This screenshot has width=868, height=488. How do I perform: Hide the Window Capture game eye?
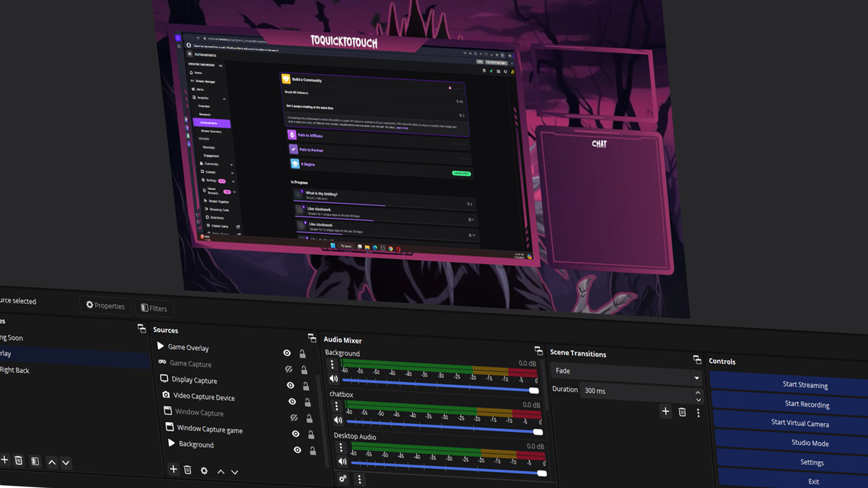[295, 434]
